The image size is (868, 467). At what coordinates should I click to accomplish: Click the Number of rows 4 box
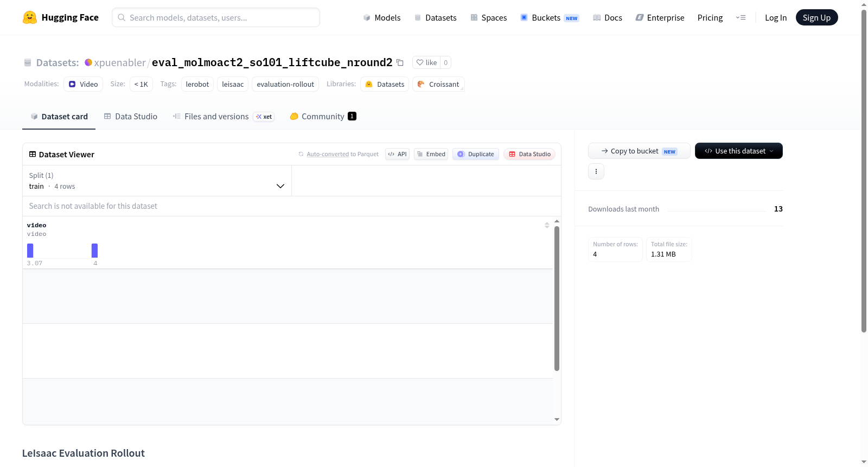615,250
